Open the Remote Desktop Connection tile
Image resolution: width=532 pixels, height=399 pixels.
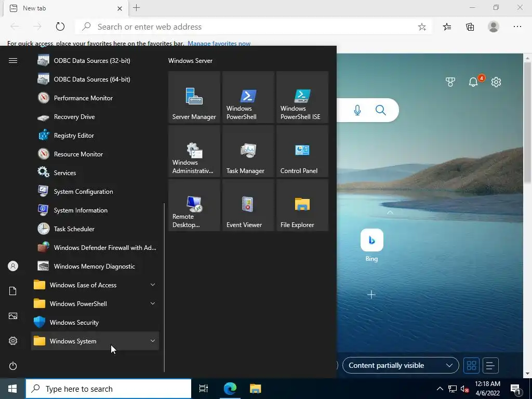(194, 205)
